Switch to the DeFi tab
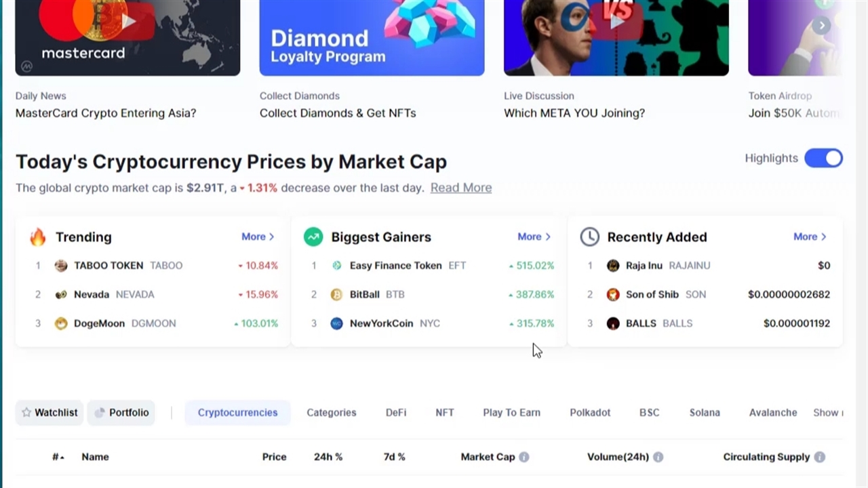The height and width of the screenshot is (488, 868). pos(396,412)
